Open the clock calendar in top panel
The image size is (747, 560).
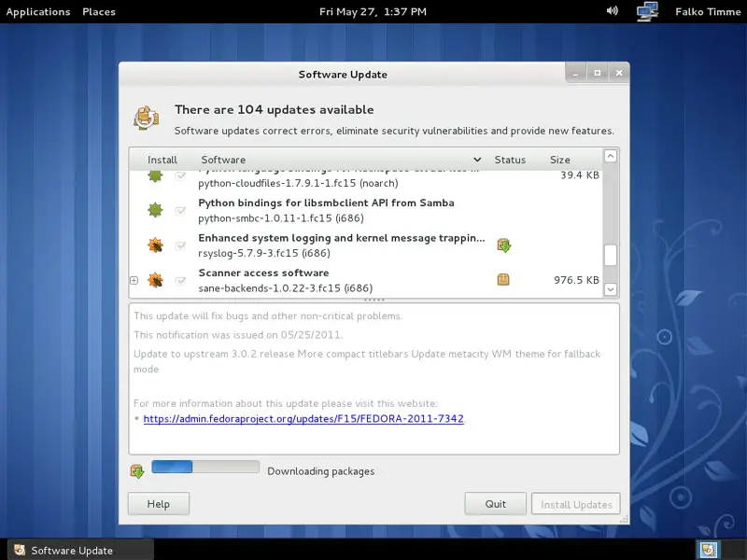(x=373, y=11)
